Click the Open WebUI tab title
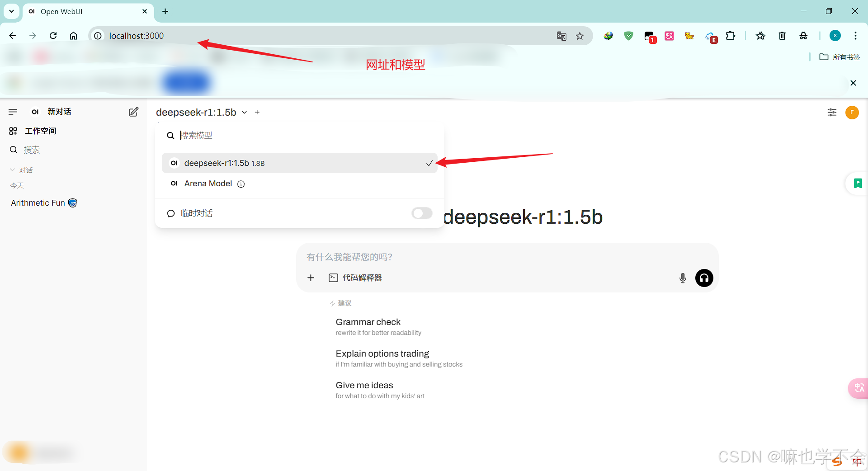The image size is (868, 471). (61, 11)
